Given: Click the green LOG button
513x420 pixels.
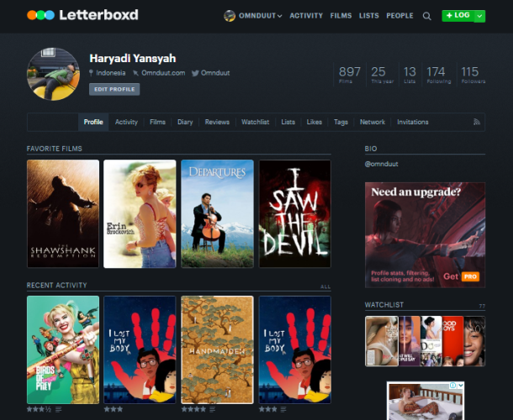Looking at the screenshot, I should coord(458,16).
